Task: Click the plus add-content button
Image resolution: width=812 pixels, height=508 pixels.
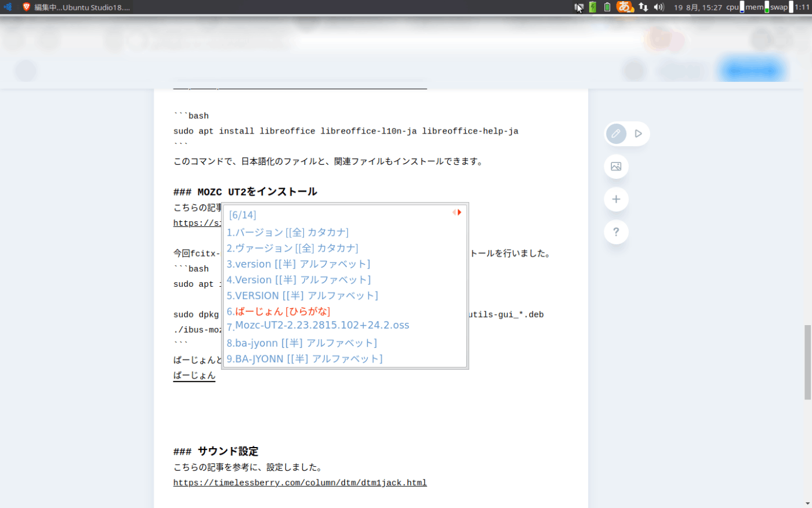Action: pyautogui.click(x=616, y=199)
